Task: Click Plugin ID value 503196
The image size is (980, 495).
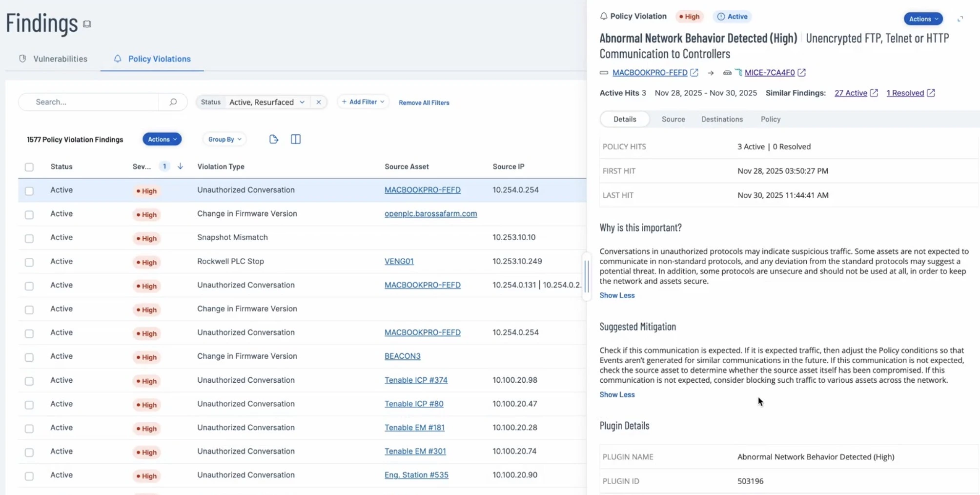Action: pyautogui.click(x=750, y=481)
